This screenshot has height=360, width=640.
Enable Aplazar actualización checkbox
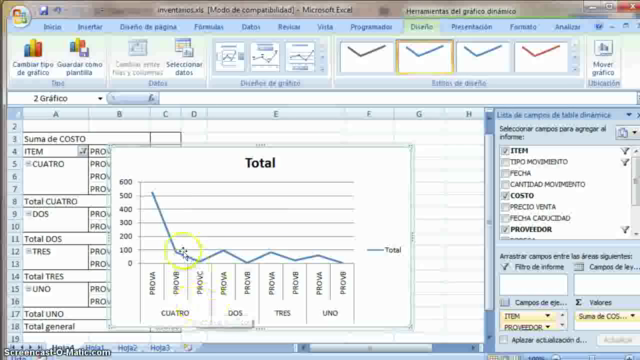504,340
